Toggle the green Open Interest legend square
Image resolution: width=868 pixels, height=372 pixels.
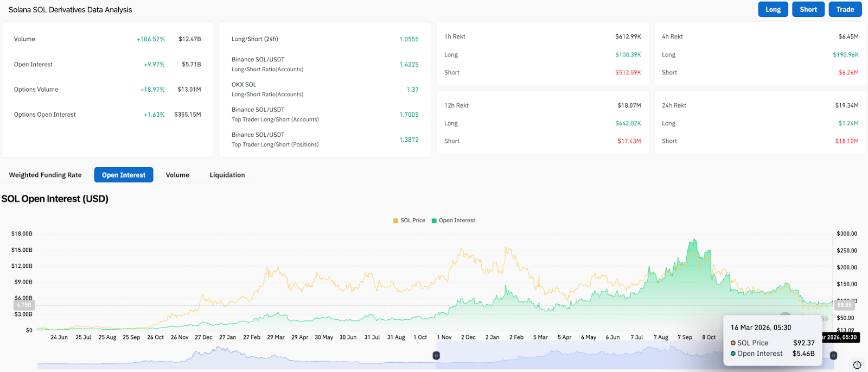[x=434, y=220]
